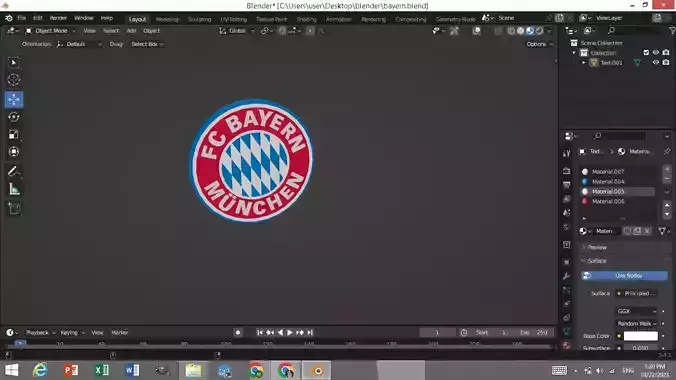Select the Rotate tool
This screenshot has height=380, width=676.
click(14, 117)
